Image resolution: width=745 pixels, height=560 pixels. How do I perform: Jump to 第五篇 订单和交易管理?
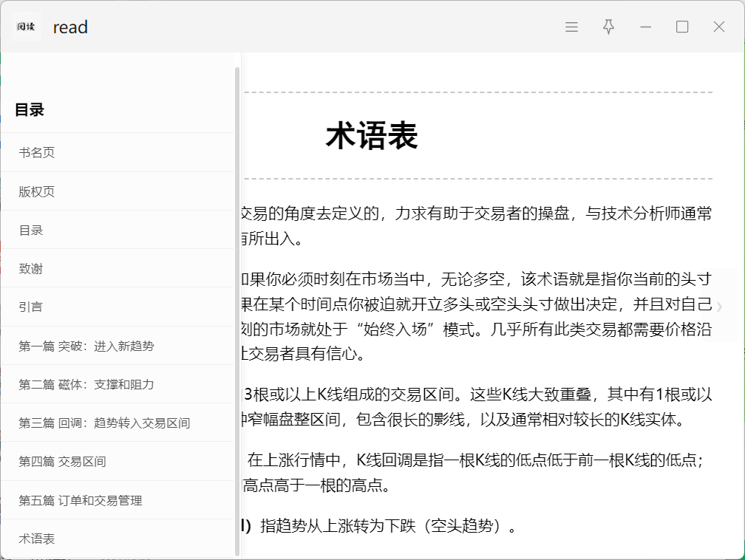point(81,501)
